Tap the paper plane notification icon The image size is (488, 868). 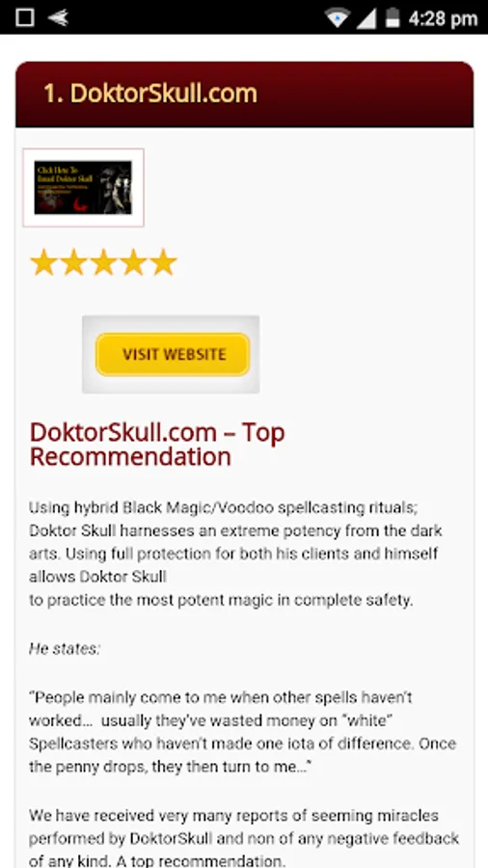58,17
